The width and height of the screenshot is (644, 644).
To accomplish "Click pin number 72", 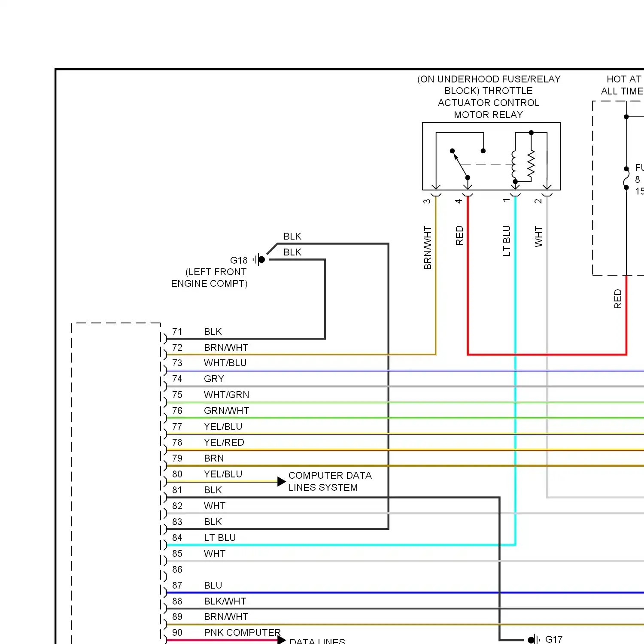I will [x=177, y=347].
